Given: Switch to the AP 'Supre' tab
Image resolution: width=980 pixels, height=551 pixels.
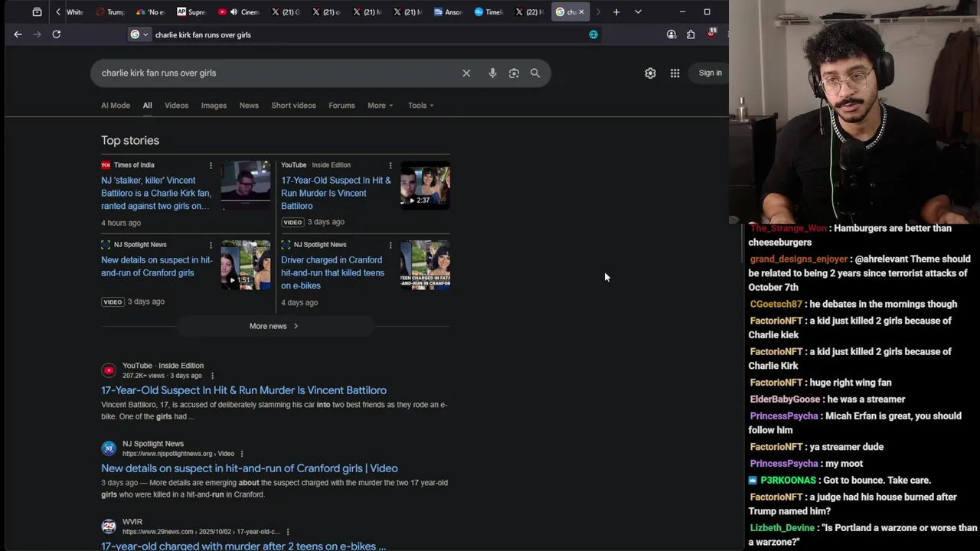Looking at the screenshot, I should point(191,12).
